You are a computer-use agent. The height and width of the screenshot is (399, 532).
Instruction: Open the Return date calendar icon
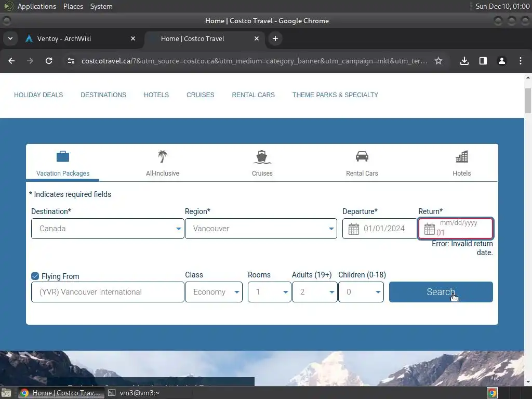coord(429,229)
